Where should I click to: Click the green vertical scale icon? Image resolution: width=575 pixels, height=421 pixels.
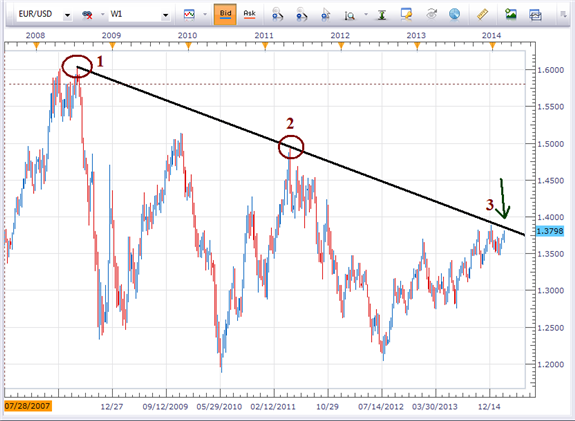(382, 15)
